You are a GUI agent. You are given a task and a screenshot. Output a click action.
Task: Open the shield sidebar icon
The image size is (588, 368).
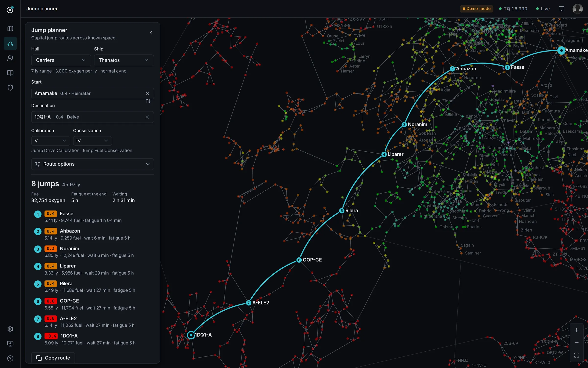click(10, 88)
